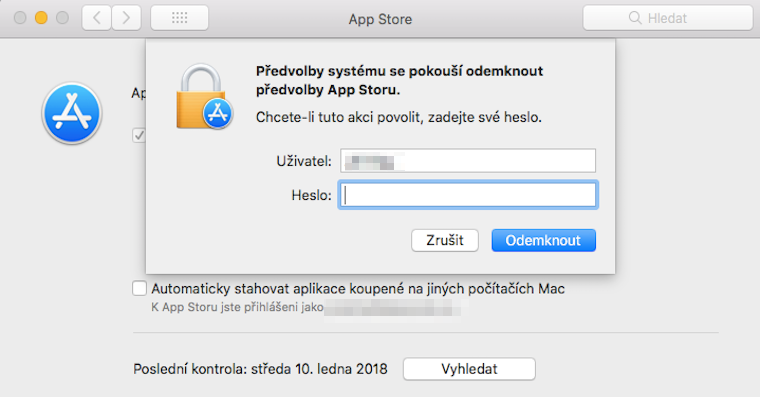Click the App Store window title
This screenshot has height=397, width=760.
click(380, 19)
